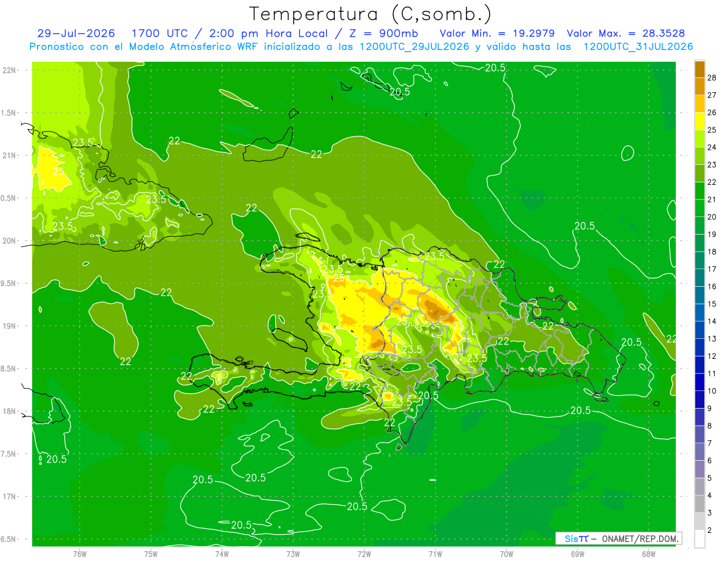Click the title "Temperatura (C,somb.)"
The height and width of the screenshot is (562, 728).
tap(370, 13)
